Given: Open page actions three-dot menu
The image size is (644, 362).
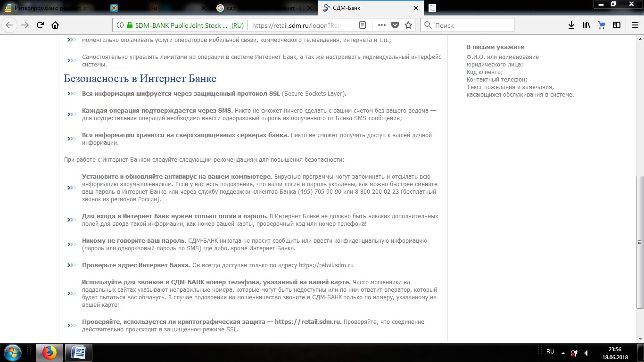Looking at the screenshot, I should coord(381,25).
